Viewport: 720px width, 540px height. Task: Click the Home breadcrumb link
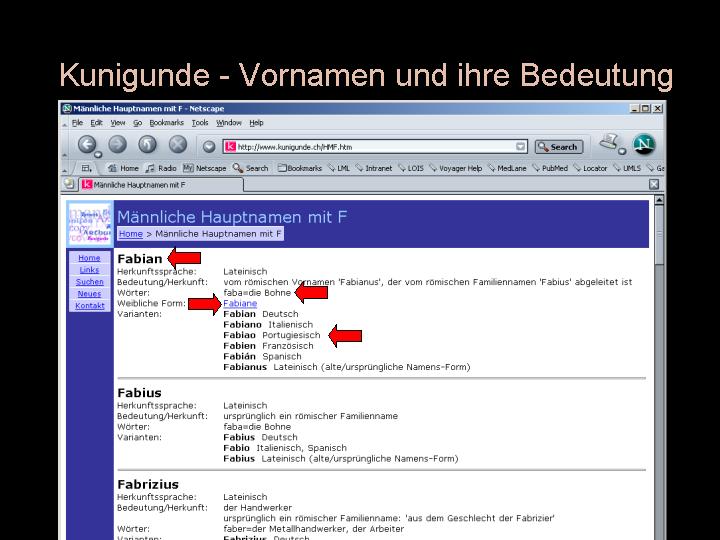coord(130,233)
